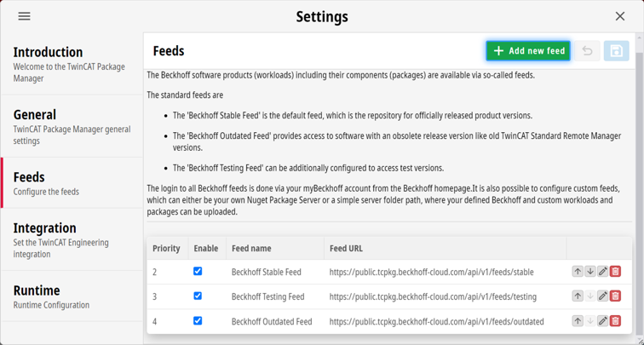Open the hamburger menu
Viewport: 644px width, 345px height.
[x=24, y=16]
